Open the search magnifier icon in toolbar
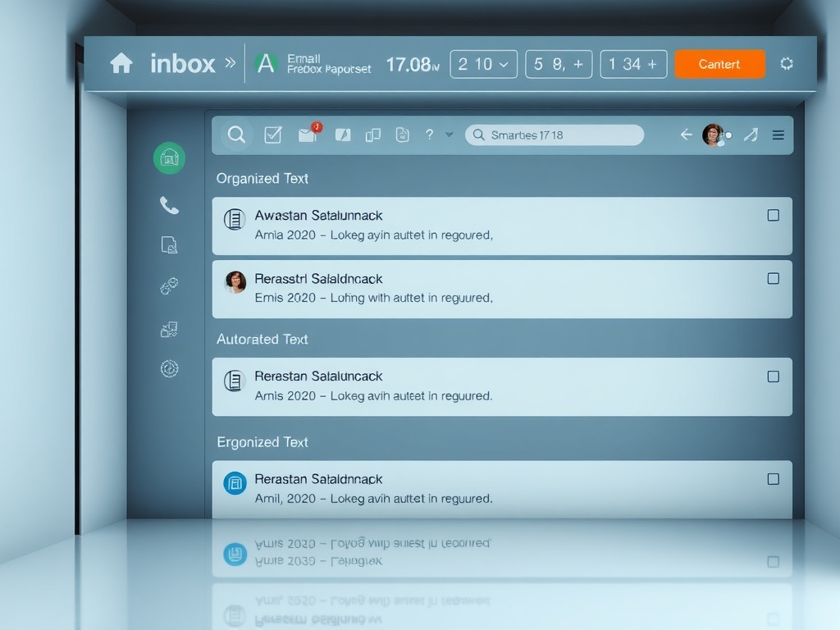The image size is (840, 630). (236, 135)
